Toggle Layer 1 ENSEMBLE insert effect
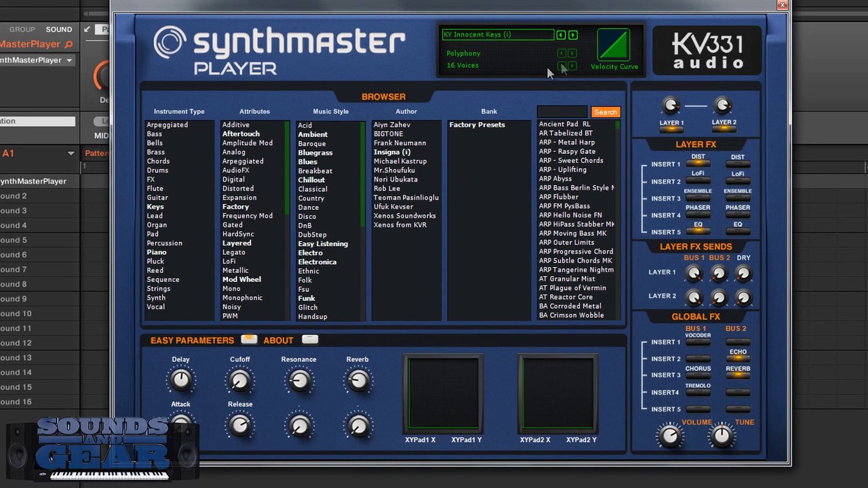868x488 pixels. point(698,198)
